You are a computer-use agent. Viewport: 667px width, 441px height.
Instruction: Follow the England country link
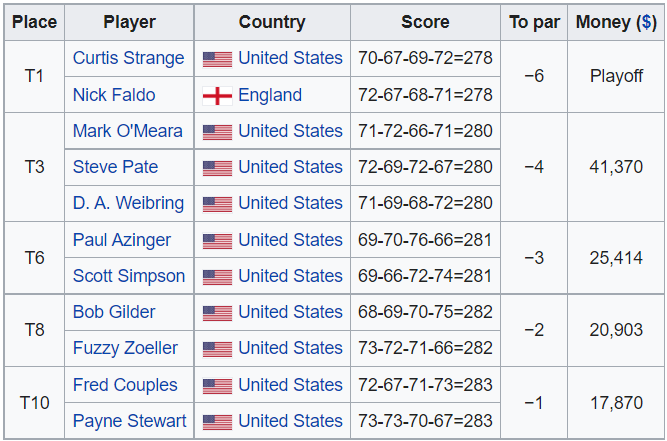click(270, 95)
